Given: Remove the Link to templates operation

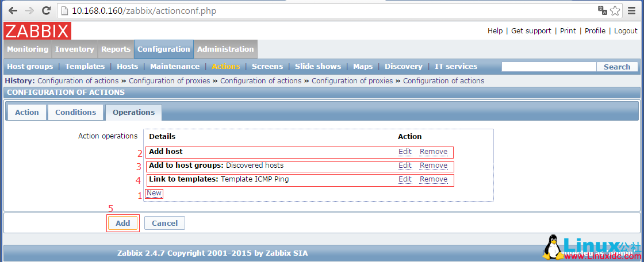Looking at the screenshot, I should click(x=434, y=179).
